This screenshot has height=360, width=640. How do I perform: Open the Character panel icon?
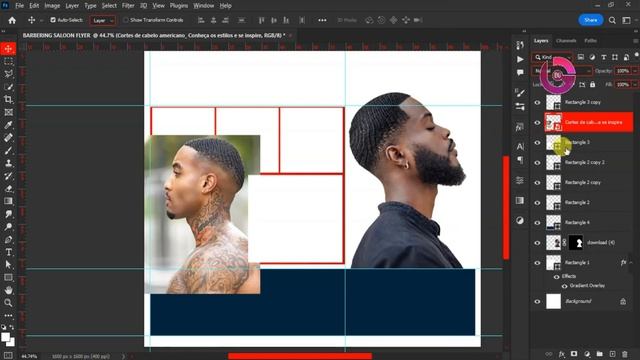pyautogui.click(x=520, y=146)
